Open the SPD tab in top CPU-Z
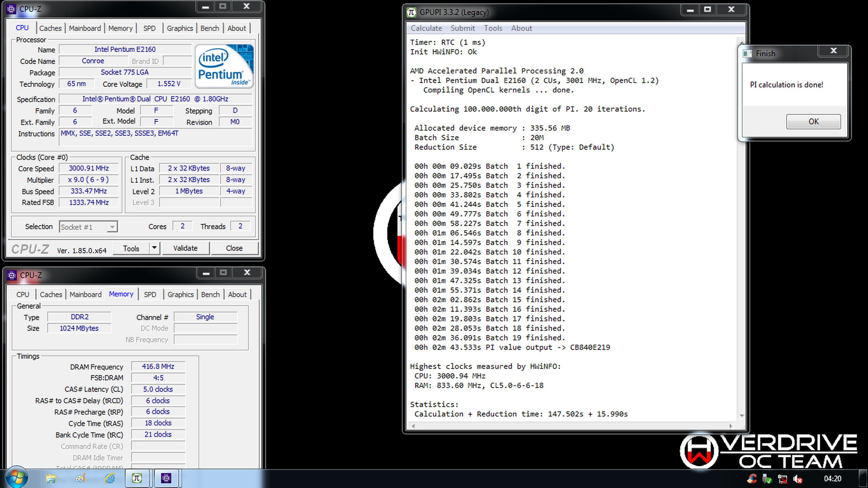Viewport: 868px width, 488px height. pyautogui.click(x=149, y=28)
